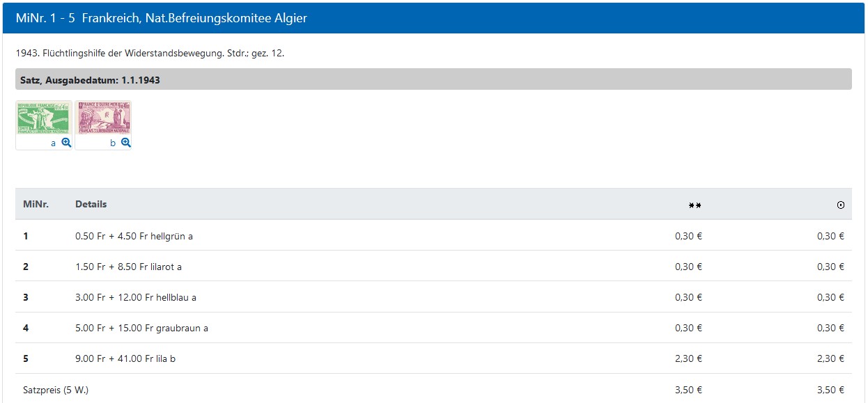Click the zoom icon beside stamp b
Screen dimensions: 868x403
click(126, 143)
